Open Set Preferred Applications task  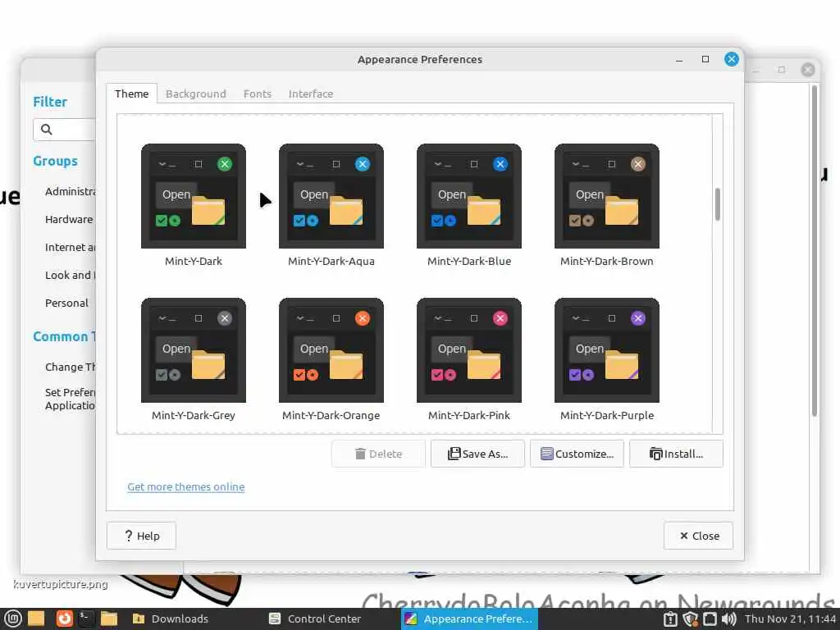70,399
